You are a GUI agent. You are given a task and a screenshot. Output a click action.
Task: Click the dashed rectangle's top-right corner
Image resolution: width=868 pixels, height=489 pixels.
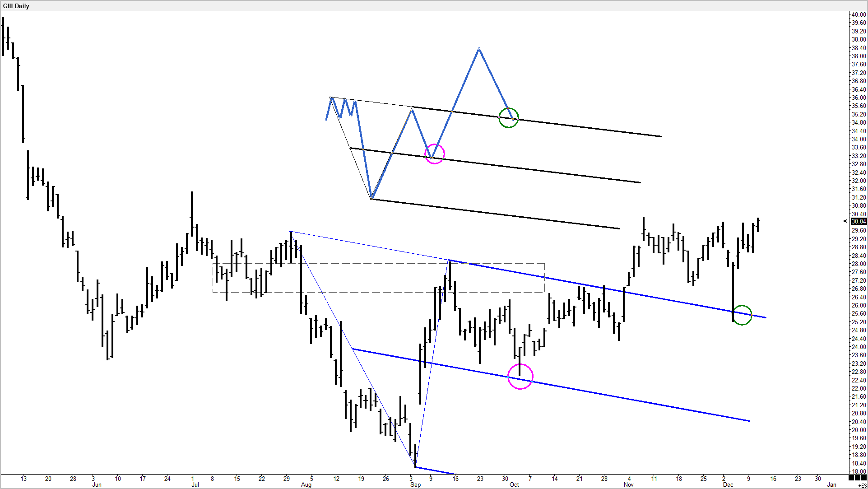click(x=544, y=264)
